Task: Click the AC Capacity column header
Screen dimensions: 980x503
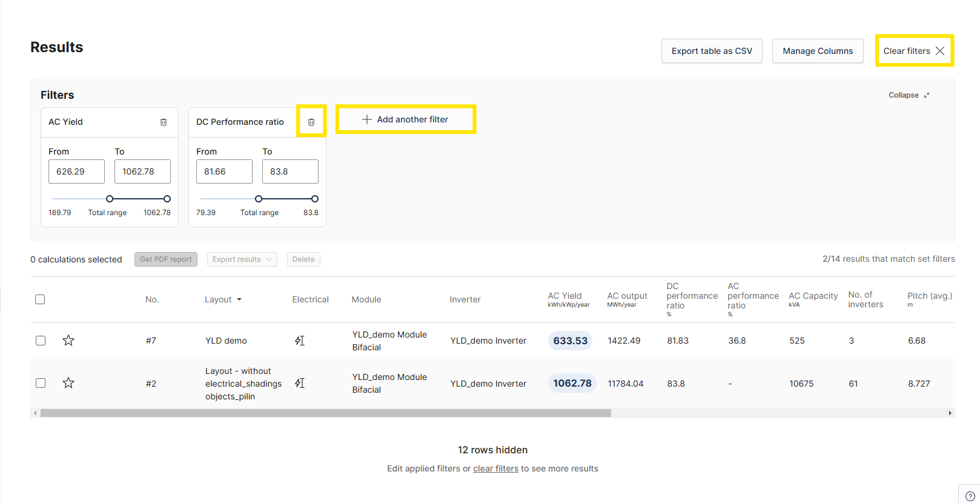Action: point(813,299)
